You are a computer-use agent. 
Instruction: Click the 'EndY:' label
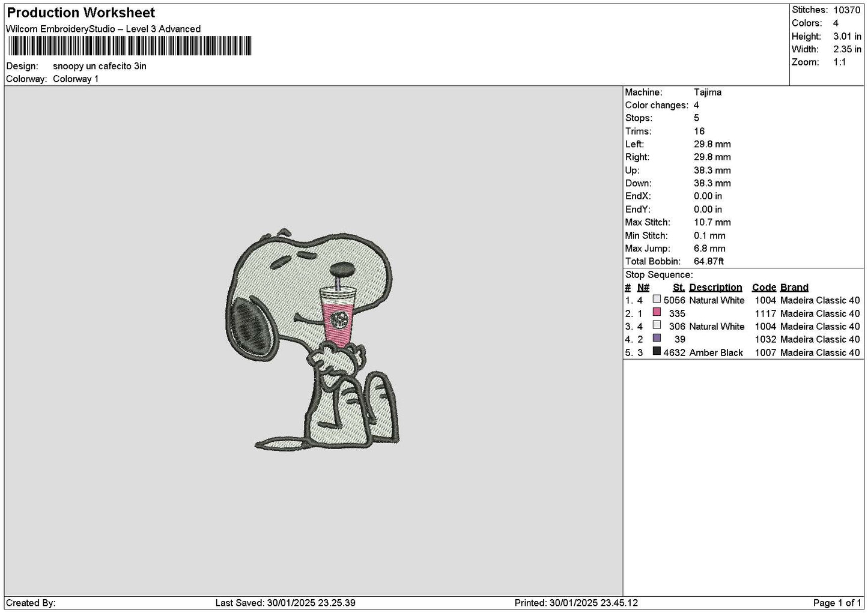(x=637, y=210)
